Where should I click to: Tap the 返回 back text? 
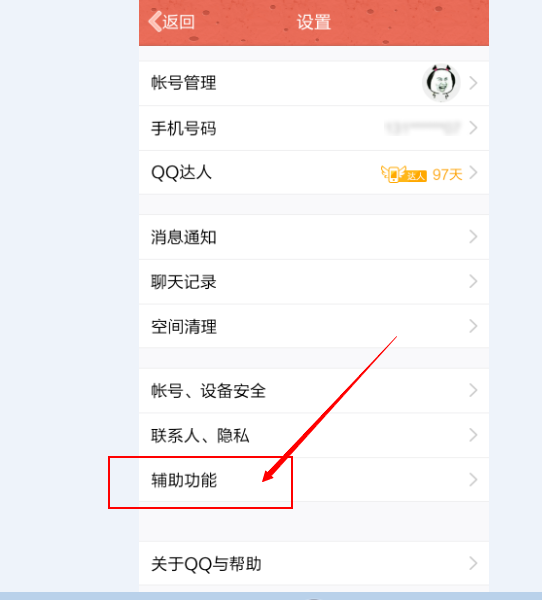[179, 22]
